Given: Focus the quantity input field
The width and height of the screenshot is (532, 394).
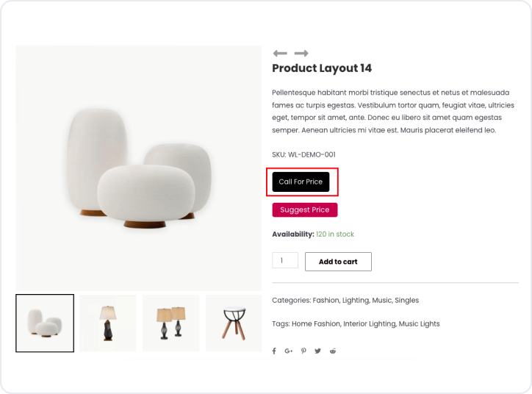Looking at the screenshot, I should pyautogui.click(x=285, y=260).
